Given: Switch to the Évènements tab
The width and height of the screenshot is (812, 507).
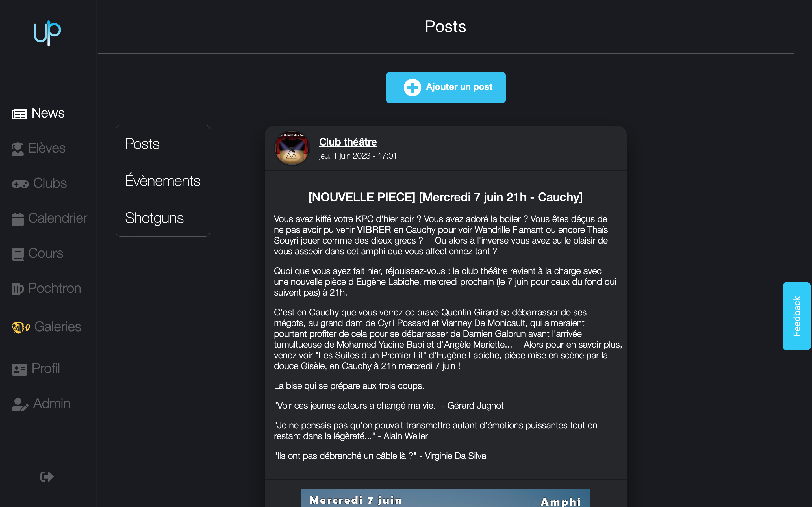Looking at the screenshot, I should coord(162,181).
